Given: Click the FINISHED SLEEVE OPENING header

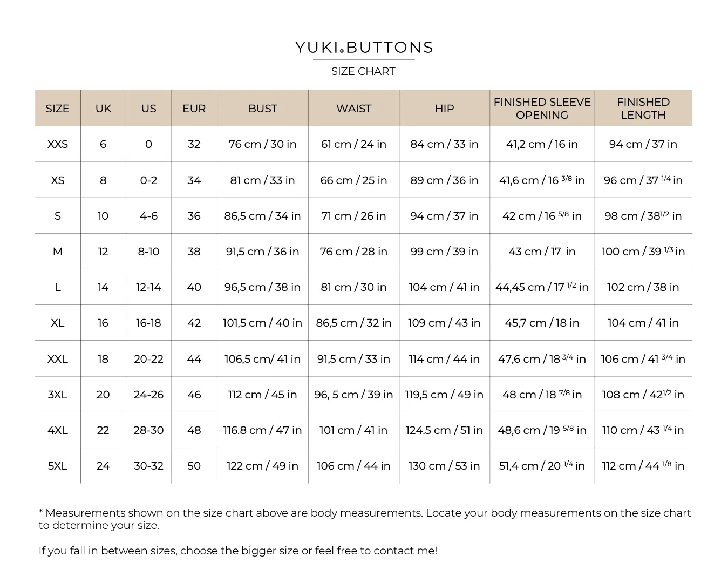Looking at the screenshot, I should click(542, 109).
